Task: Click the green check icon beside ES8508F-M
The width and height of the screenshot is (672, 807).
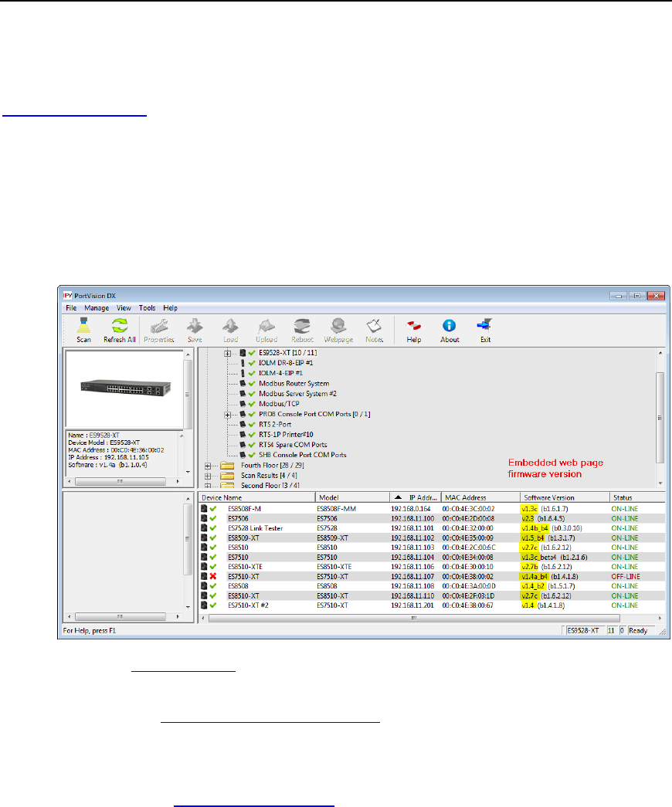Action: pyautogui.click(x=213, y=508)
